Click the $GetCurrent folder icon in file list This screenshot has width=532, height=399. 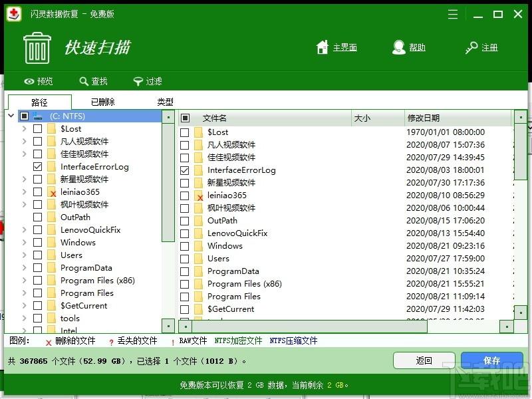click(x=198, y=309)
